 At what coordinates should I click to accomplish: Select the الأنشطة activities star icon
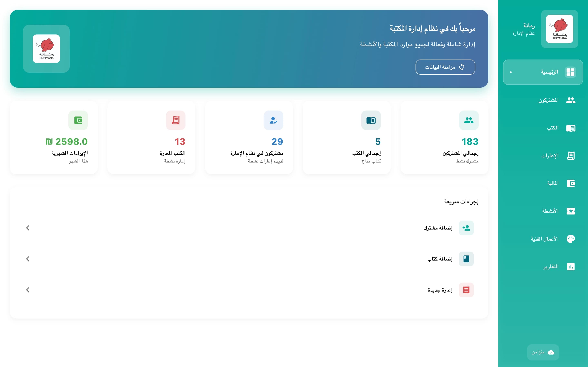(571, 211)
